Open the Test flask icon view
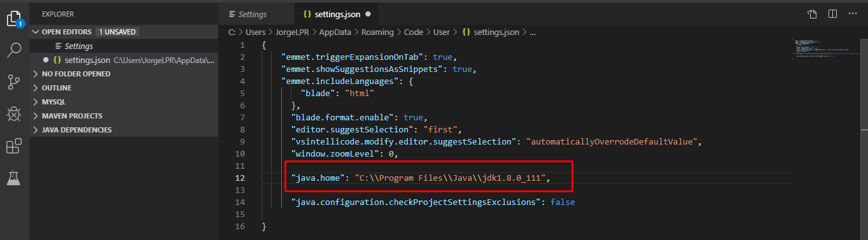The height and width of the screenshot is (240, 868). 14,178
